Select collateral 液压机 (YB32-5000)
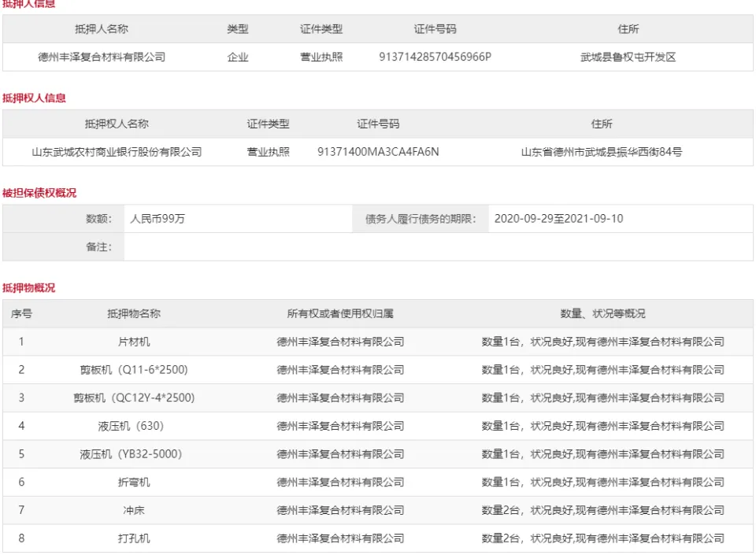Viewport: 756px width, 555px height. pos(131,453)
